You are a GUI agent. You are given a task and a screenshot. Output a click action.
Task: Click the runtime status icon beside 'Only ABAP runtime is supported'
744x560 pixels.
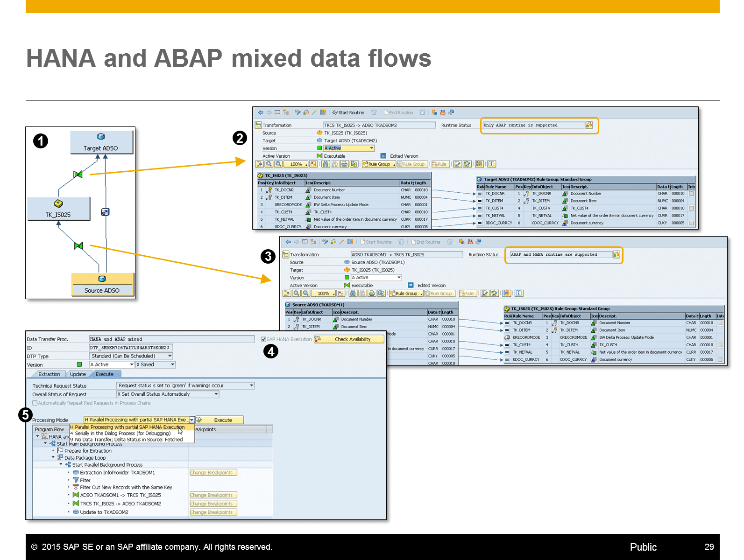[x=589, y=125]
